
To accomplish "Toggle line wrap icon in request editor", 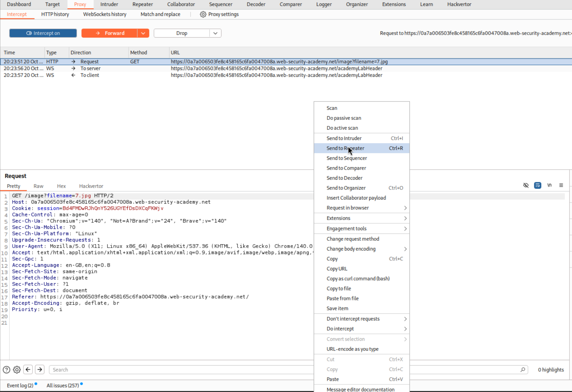I will [538, 185].
